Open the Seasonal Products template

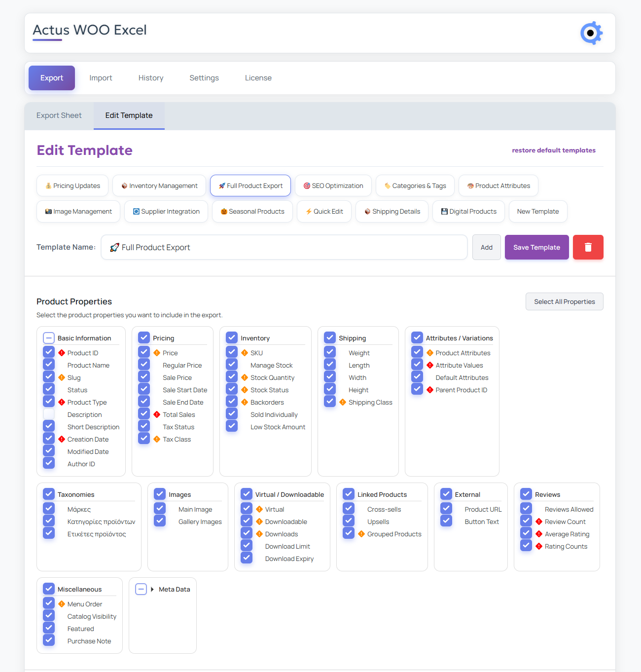click(x=252, y=211)
